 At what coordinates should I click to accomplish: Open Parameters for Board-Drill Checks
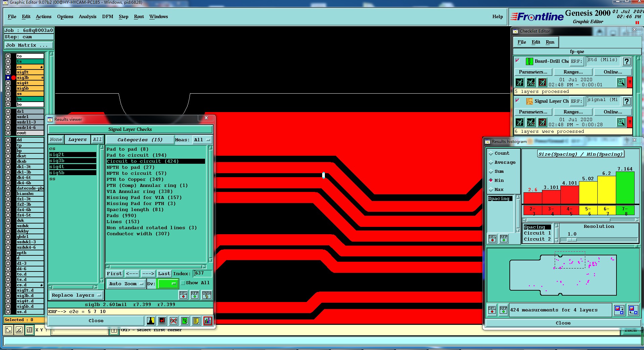click(x=533, y=72)
